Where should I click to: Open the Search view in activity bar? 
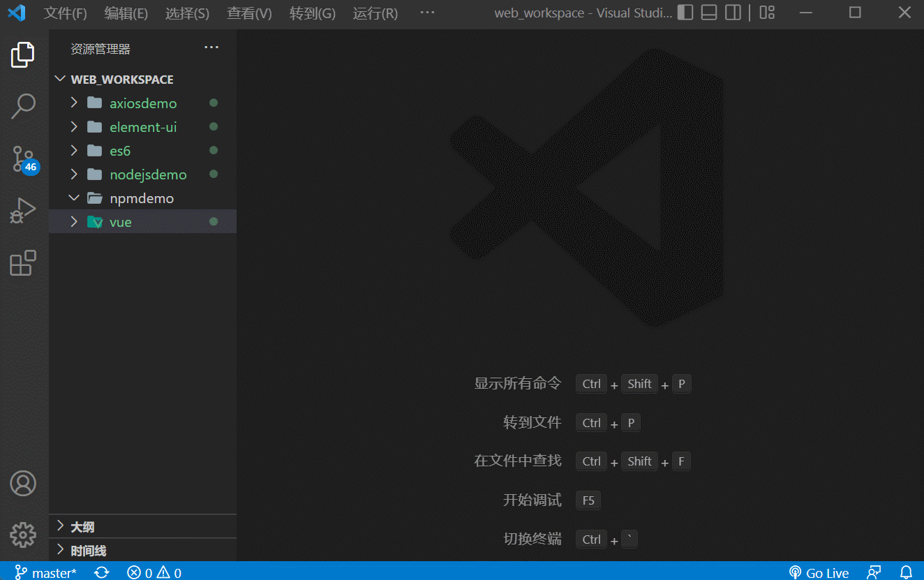click(23, 106)
